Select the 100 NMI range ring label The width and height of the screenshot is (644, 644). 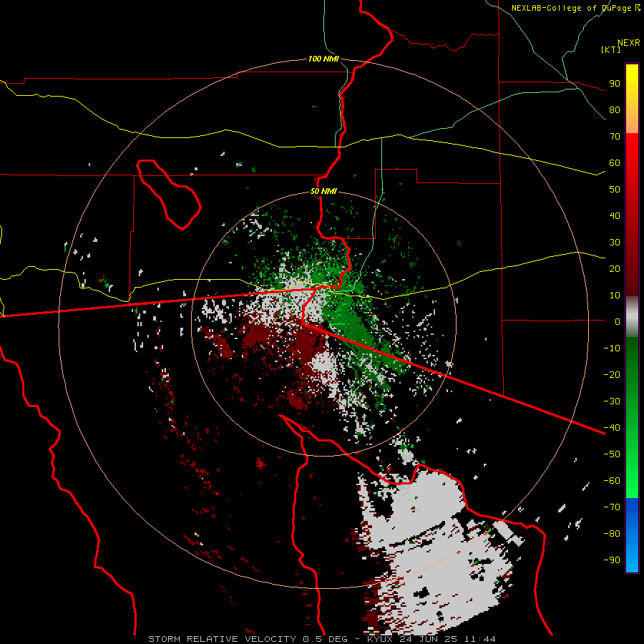[323, 59]
